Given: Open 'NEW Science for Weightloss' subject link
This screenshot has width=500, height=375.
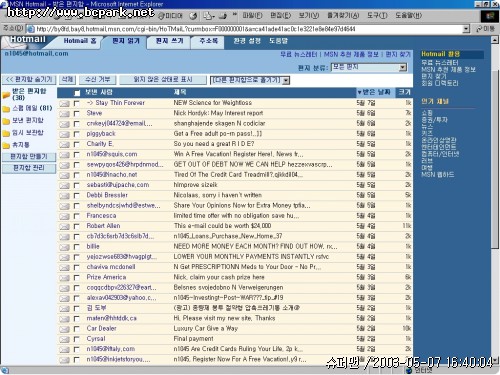Looking at the screenshot, I should coord(213,103).
